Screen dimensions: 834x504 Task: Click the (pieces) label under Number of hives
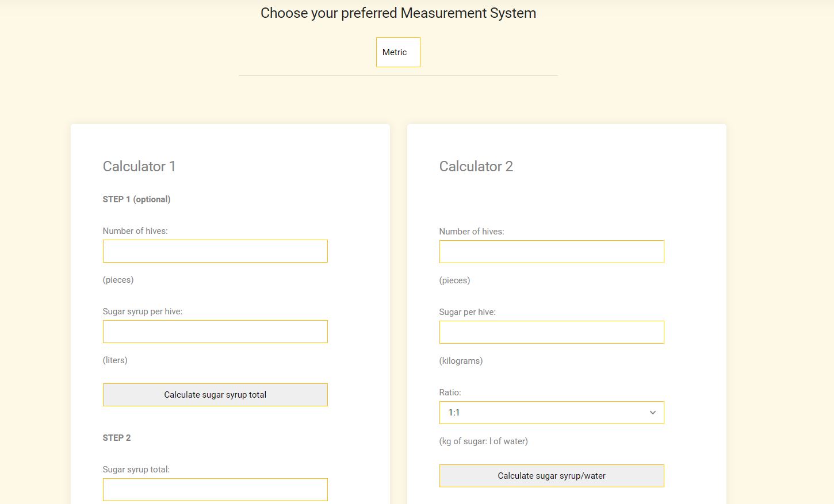click(x=118, y=279)
